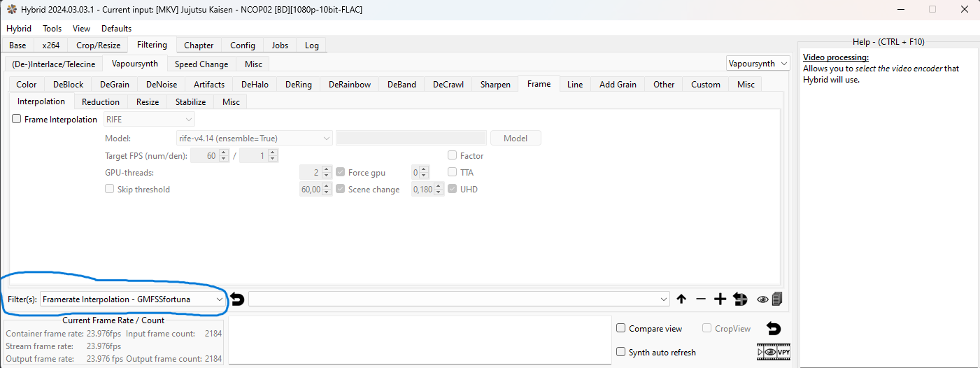980x368 pixels.
Task: Switch to the Sharpen filter tab
Action: click(495, 85)
